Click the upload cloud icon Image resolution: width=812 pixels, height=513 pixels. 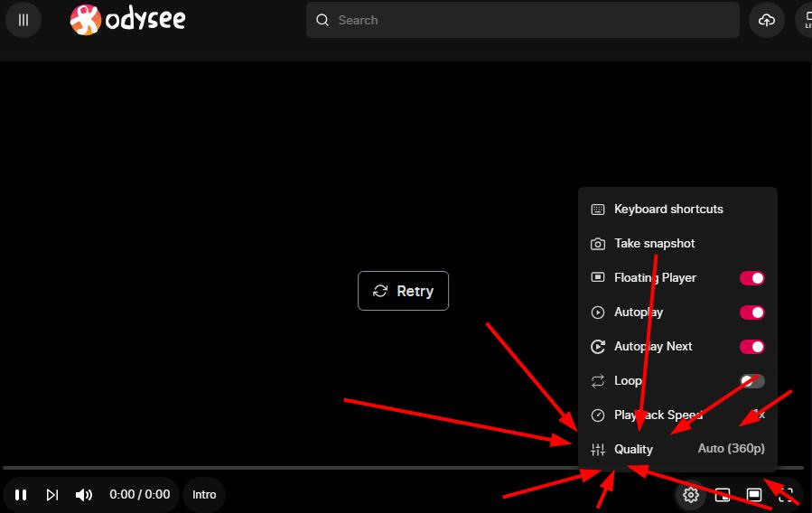767,20
